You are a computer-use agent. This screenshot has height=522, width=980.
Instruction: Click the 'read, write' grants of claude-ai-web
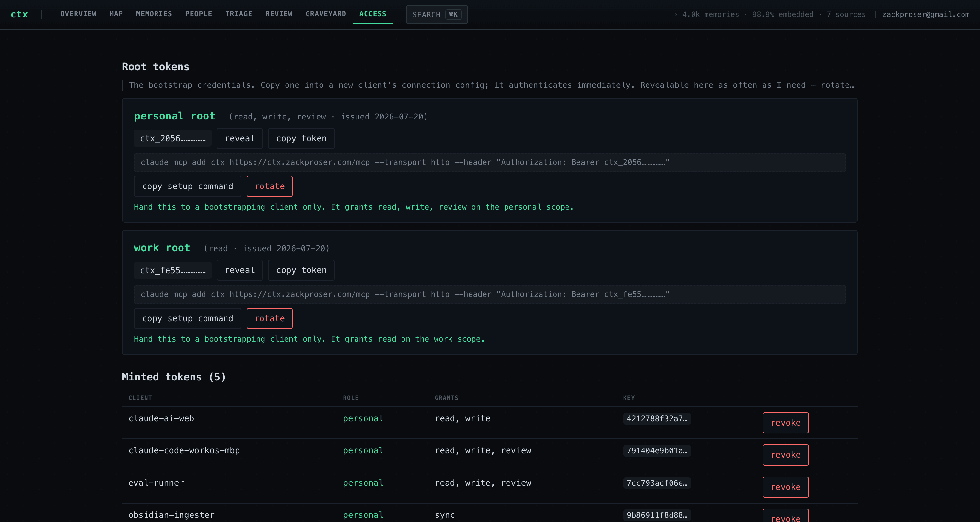tap(462, 419)
